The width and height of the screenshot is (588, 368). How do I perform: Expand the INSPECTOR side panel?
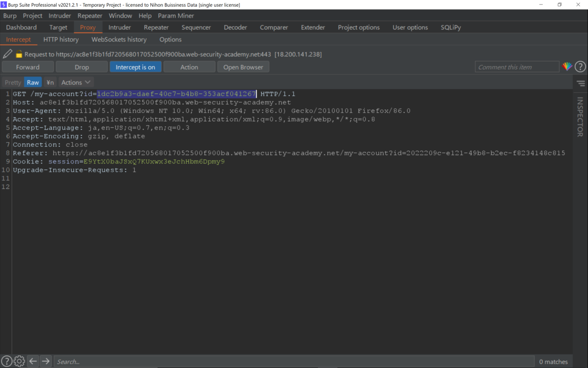pyautogui.click(x=580, y=117)
